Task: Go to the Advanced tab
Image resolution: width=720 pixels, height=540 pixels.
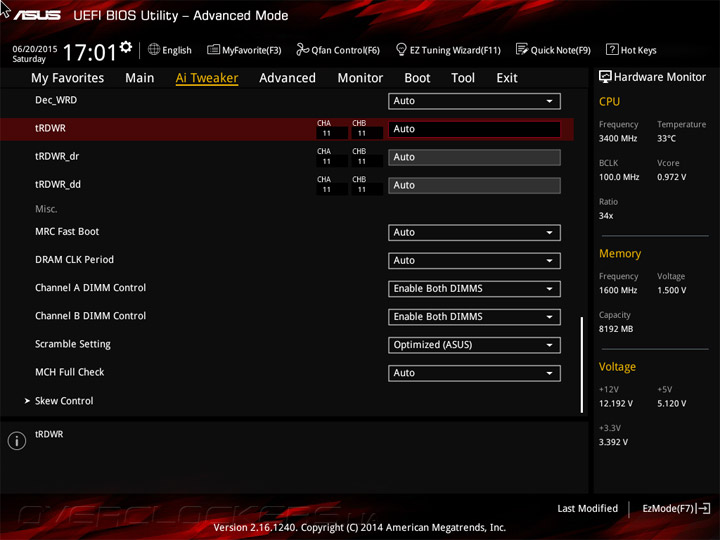Action: point(287,78)
